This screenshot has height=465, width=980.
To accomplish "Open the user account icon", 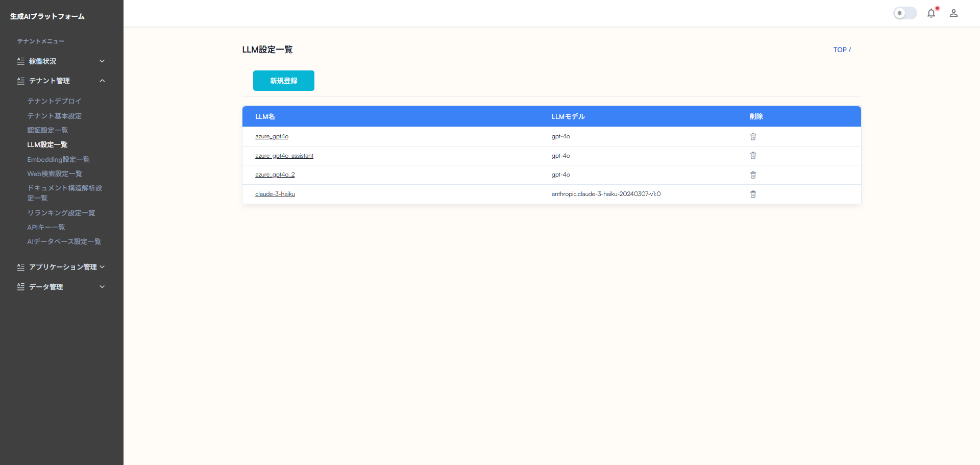I will (x=953, y=13).
